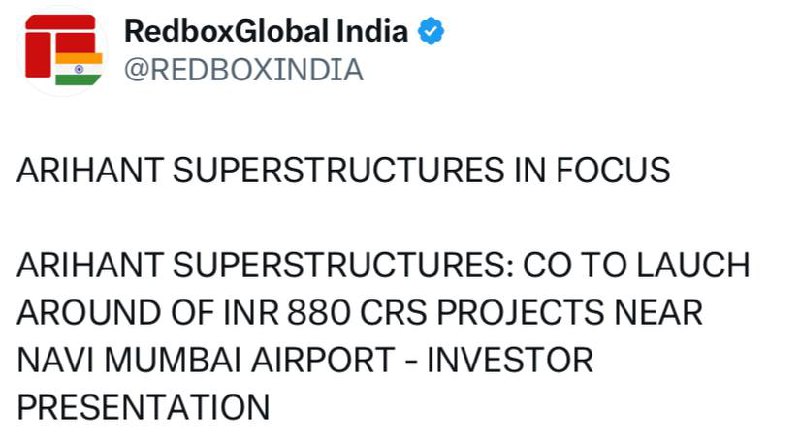Viewport: 800px width, 442px height.
Task: Click ARIHANT in the headline line
Action: (x=90, y=170)
